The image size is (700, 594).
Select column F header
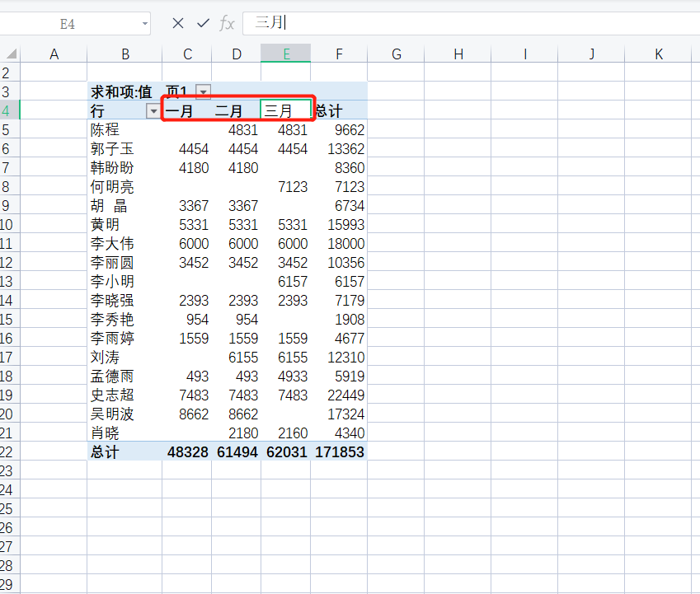(339, 54)
